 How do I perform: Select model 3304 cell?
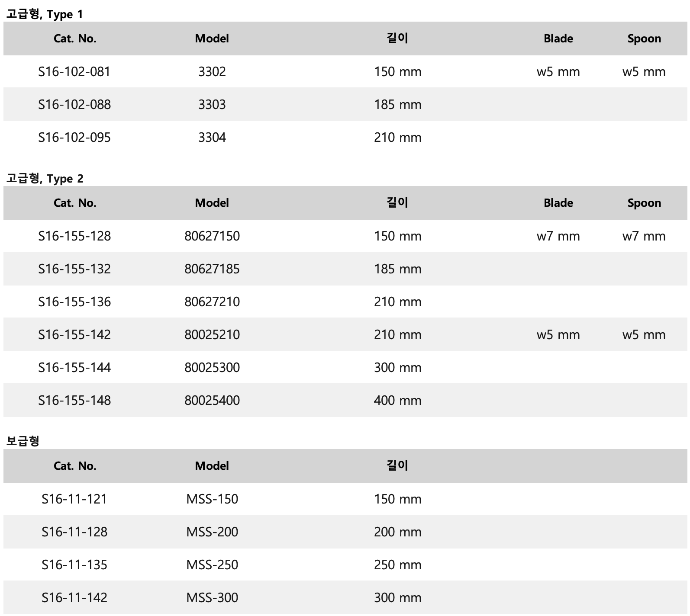[212, 138]
